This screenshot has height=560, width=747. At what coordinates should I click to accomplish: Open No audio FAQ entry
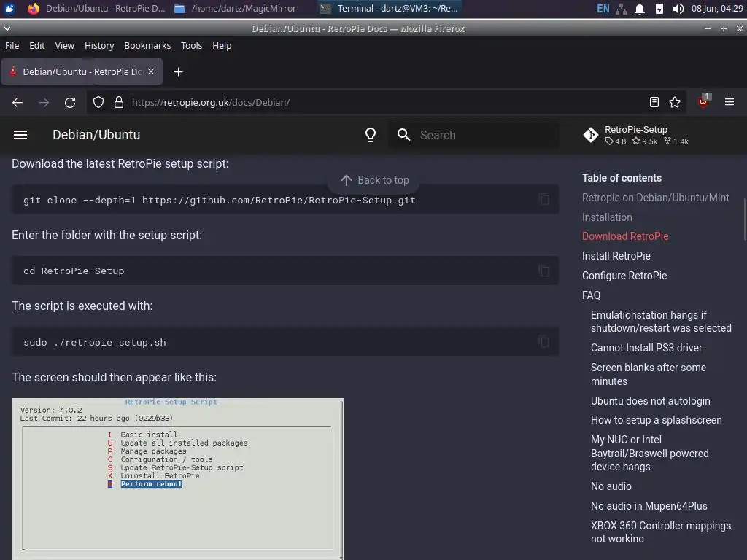(x=611, y=486)
